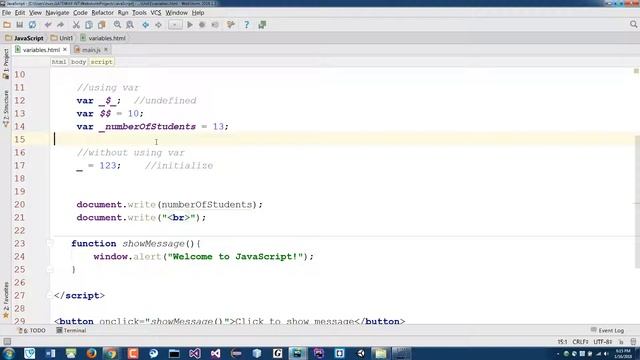Viewport: 640px width, 360px height.
Task: Click the Copy toolbar icon
Action: tap(89, 25)
